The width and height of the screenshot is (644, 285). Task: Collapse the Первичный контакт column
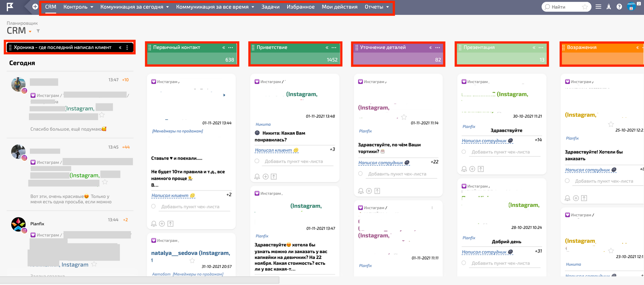[x=223, y=48]
